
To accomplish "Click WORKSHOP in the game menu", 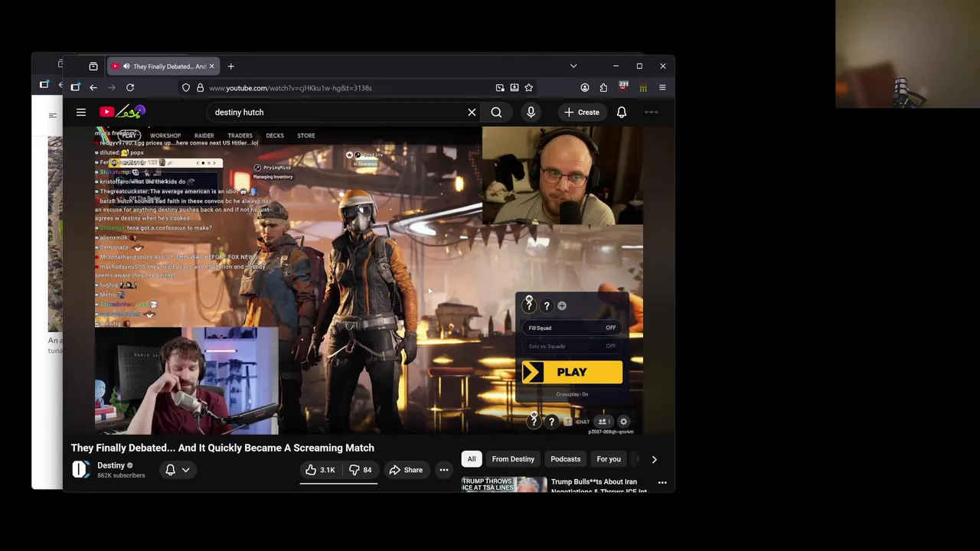I will click(165, 136).
